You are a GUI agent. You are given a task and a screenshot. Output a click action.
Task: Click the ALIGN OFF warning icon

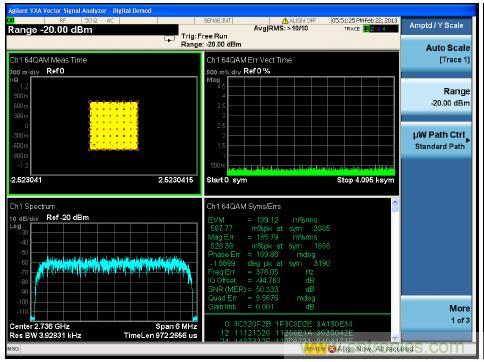(285, 21)
